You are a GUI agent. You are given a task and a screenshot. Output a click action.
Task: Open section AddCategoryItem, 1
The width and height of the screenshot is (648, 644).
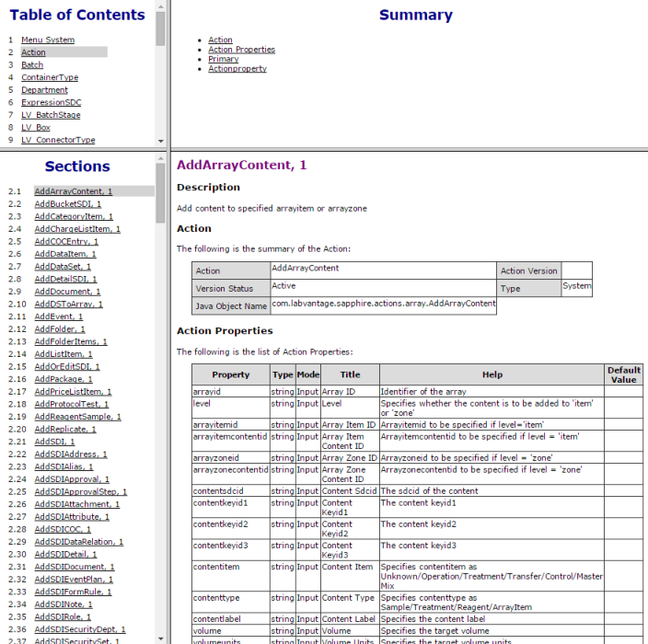[74, 216]
